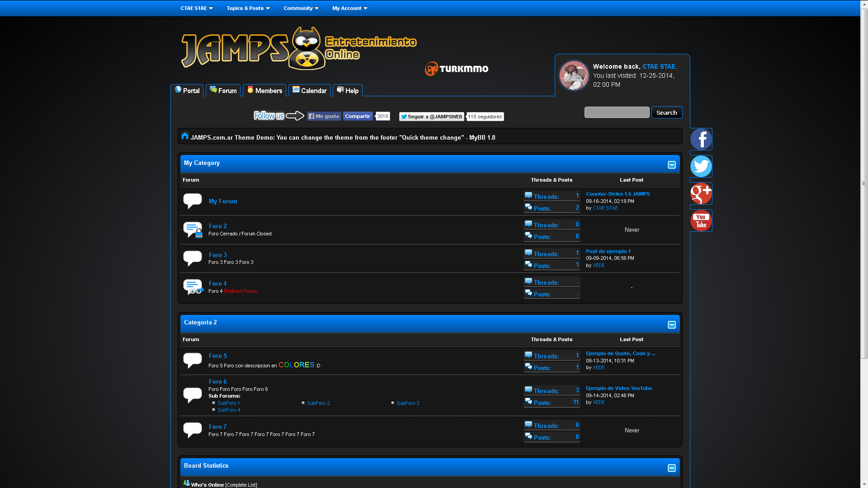Open the My Forum link
Image resolution: width=868 pixels, height=488 pixels.
click(223, 201)
